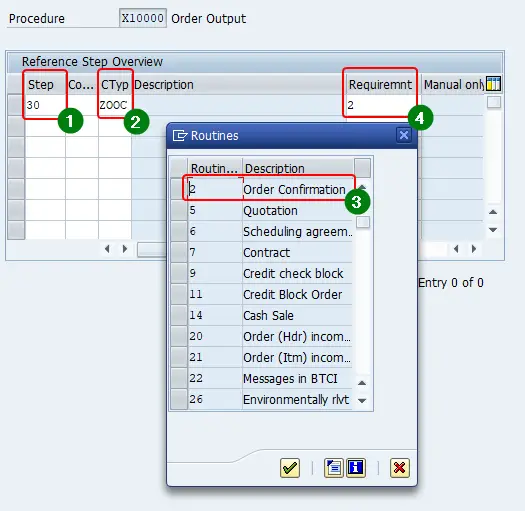The width and height of the screenshot is (525, 511).
Task: Select row selector for routine 2 Order Confirmation
Action: [x=179, y=189]
